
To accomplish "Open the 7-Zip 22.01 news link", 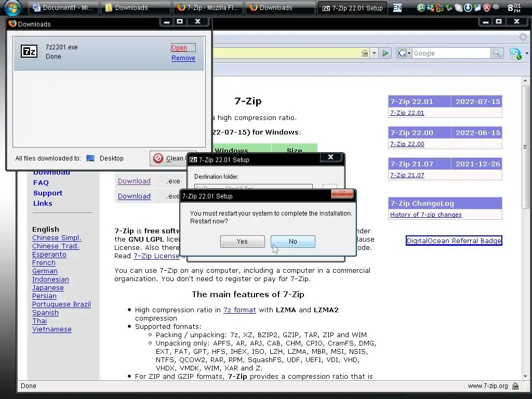I will click(x=407, y=113).
